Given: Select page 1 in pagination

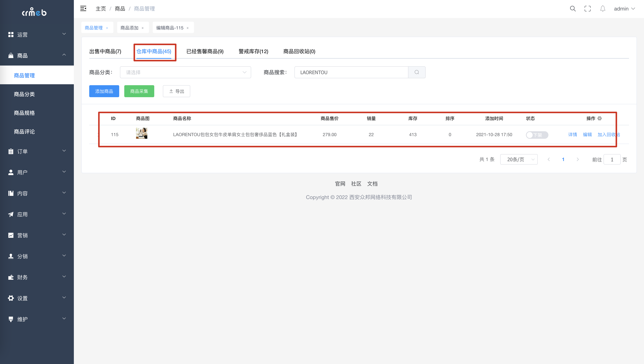Looking at the screenshot, I should [563, 160].
